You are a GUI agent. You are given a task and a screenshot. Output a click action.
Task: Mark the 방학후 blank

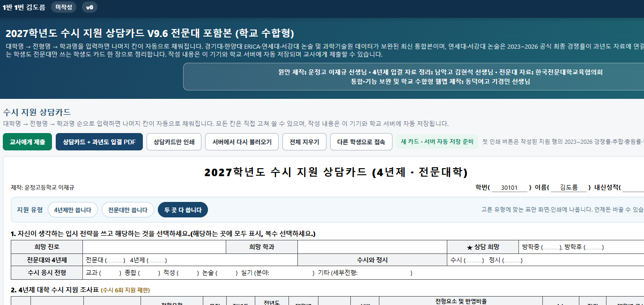pyautogui.click(x=594, y=247)
